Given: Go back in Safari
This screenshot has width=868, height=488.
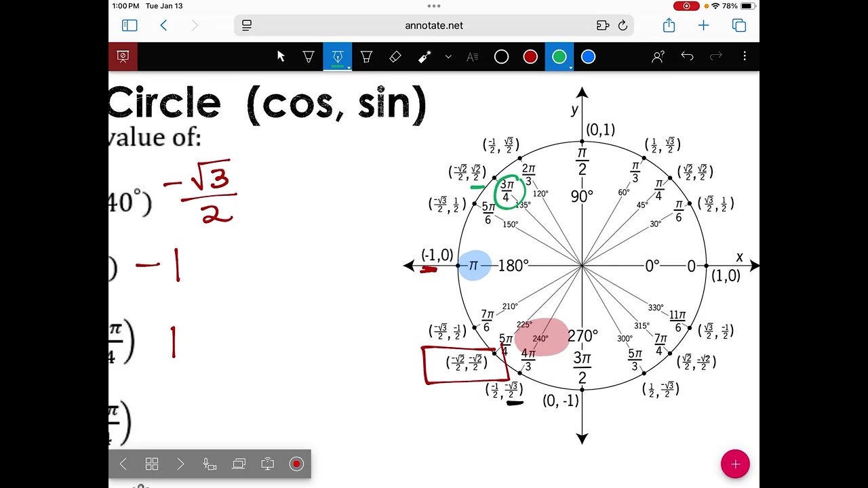Looking at the screenshot, I should coord(163,25).
